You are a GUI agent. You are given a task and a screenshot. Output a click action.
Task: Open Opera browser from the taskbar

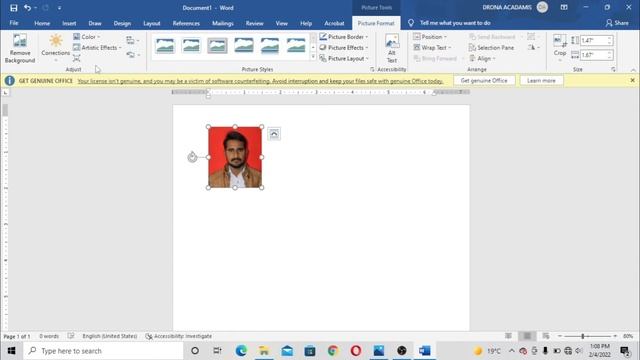point(356,351)
